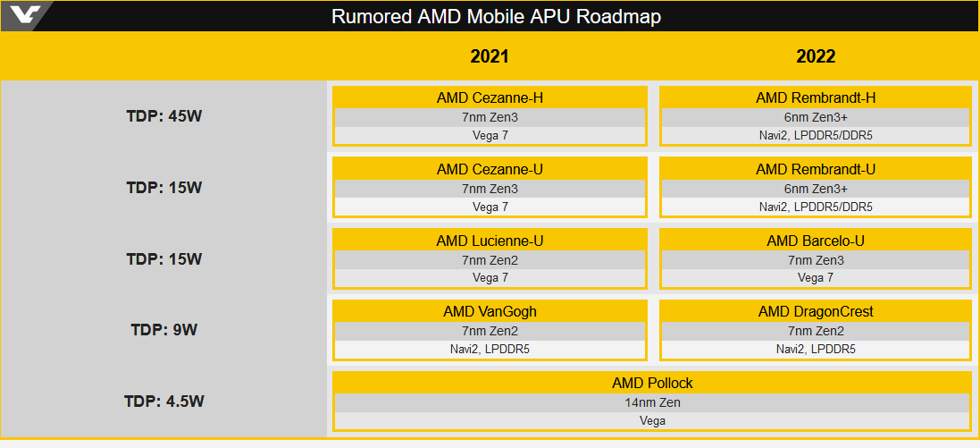
Task: Click the 'AMD Cezanne-U' card heading
Action: 490,169
